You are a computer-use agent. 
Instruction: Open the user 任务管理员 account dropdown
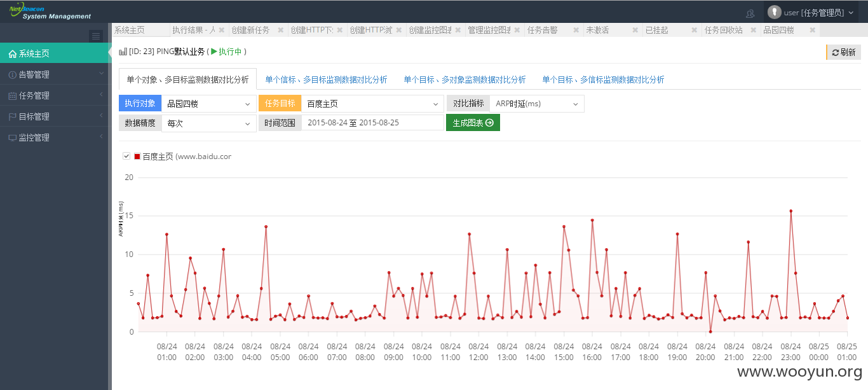pos(811,12)
